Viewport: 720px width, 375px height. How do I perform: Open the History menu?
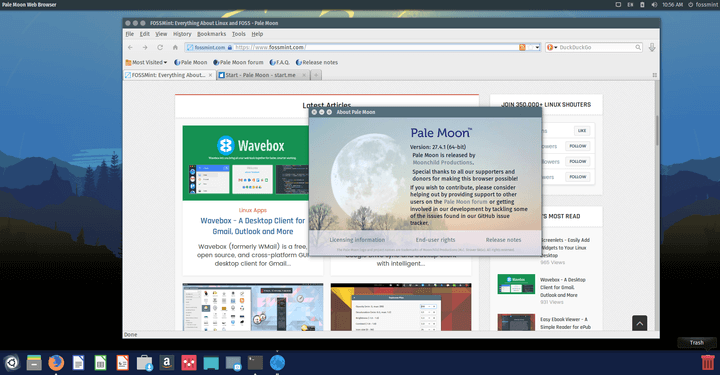(x=182, y=34)
